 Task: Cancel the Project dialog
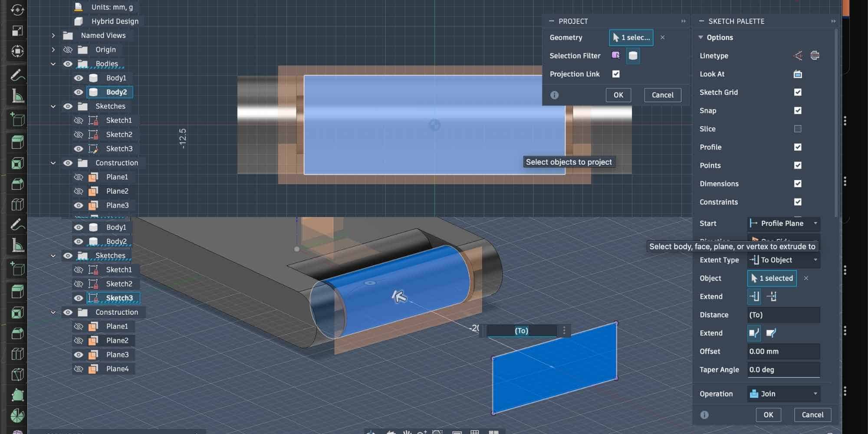click(x=663, y=95)
